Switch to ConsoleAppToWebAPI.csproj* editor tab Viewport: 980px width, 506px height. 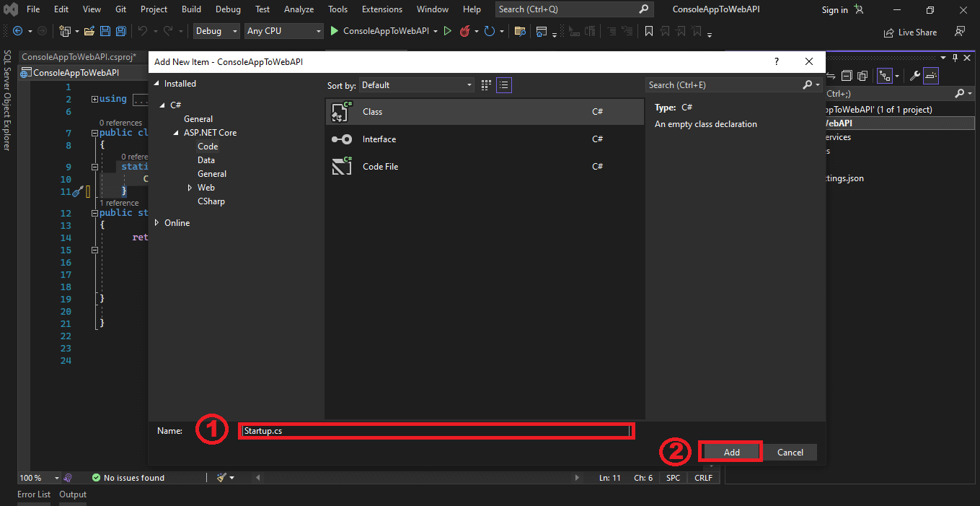pos(79,56)
